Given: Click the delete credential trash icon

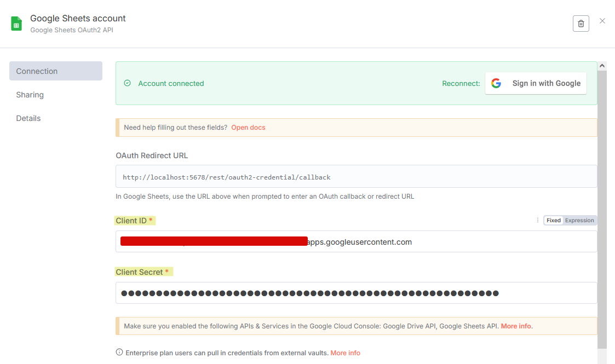Looking at the screenshot, I should pyautogui.click(x=581, y=24).
